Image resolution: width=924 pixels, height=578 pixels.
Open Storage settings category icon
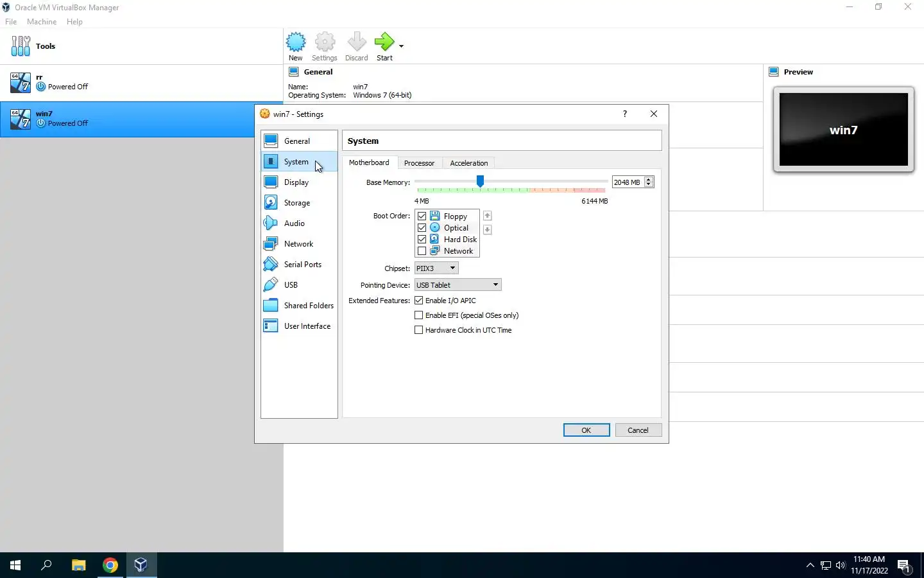tap(271, 202)
